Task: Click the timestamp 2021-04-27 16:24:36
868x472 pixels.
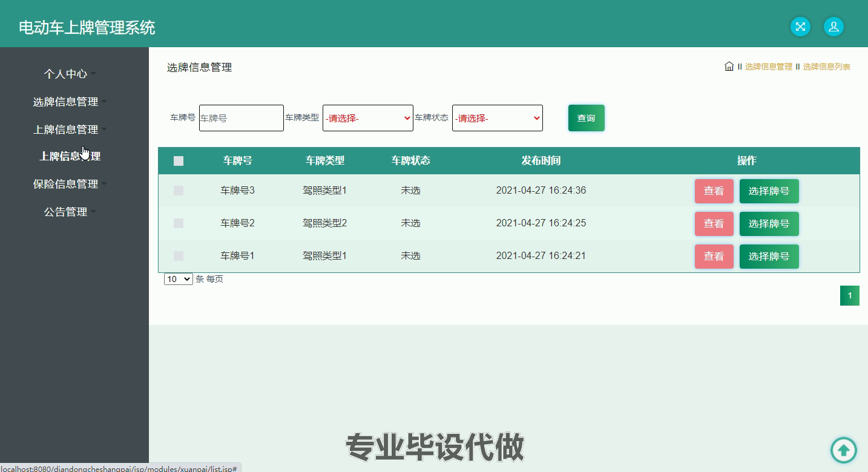Action: [541, 191]
